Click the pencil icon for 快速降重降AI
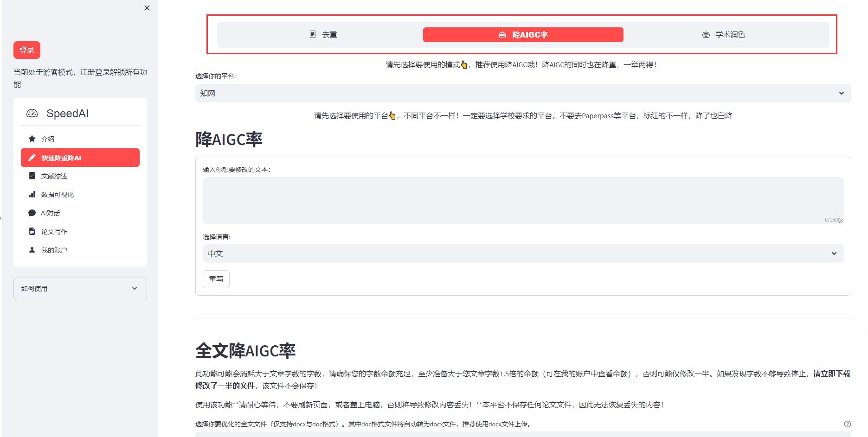The height and width of the screenshot is (437, 868). [32, 158]
